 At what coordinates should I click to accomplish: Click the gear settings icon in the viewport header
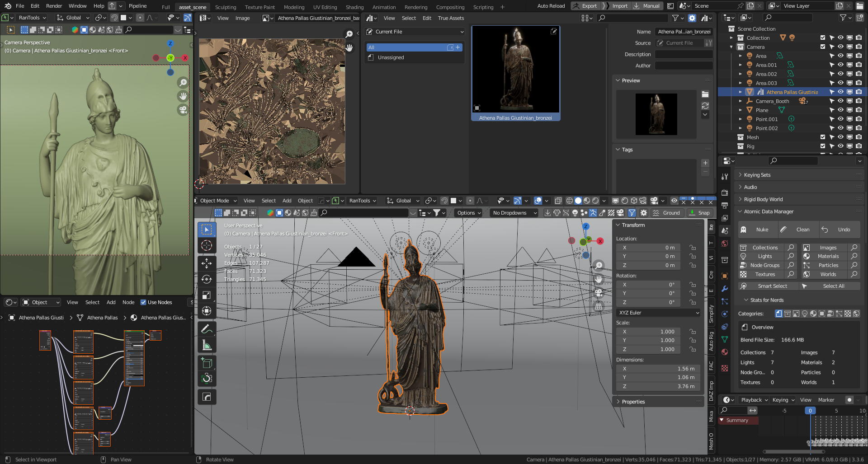[644, 213]
